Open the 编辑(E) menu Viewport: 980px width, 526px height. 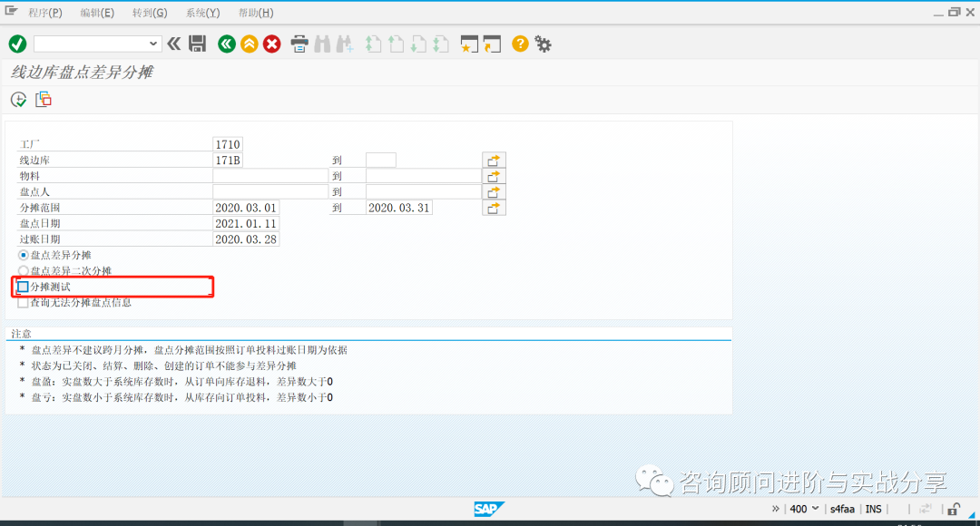pos(97,13)
